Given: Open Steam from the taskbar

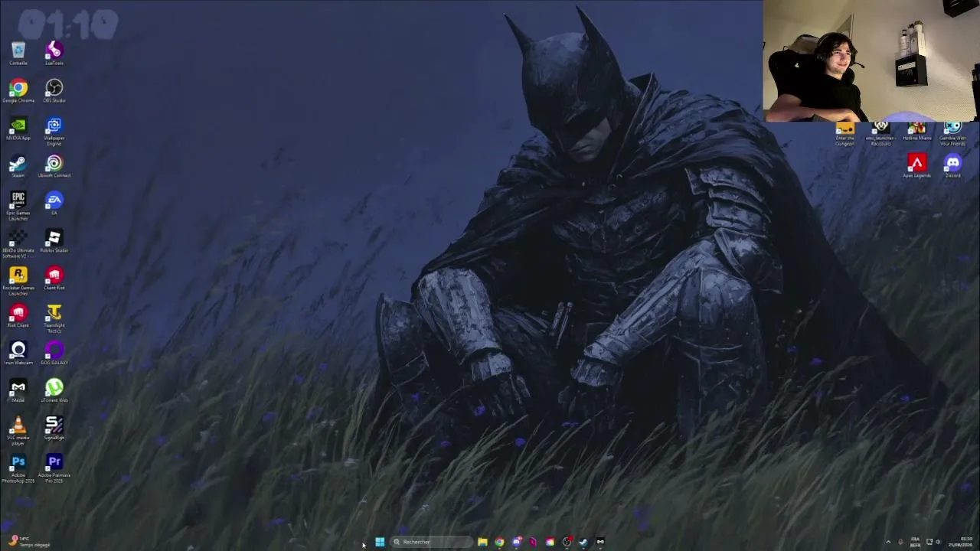Looking at the screenshot, I should tap(583, 542).
